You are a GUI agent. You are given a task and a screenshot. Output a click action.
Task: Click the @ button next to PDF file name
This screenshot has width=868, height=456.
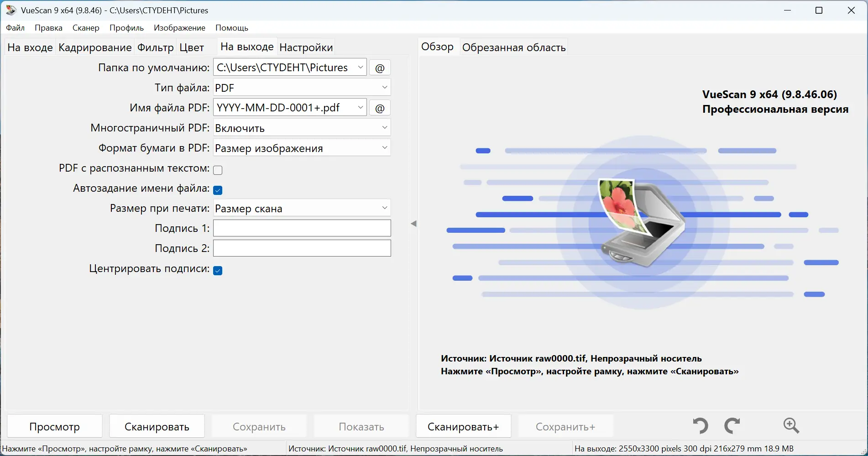[x=380, y=108]
